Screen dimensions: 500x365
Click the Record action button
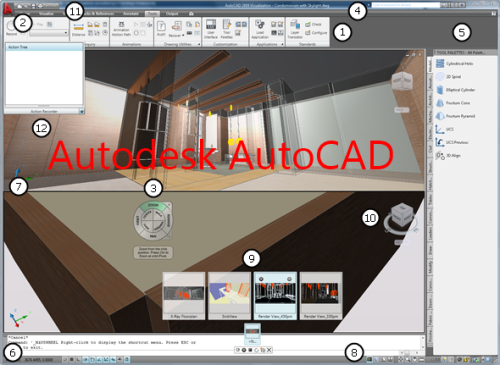[x=12, y=27]
